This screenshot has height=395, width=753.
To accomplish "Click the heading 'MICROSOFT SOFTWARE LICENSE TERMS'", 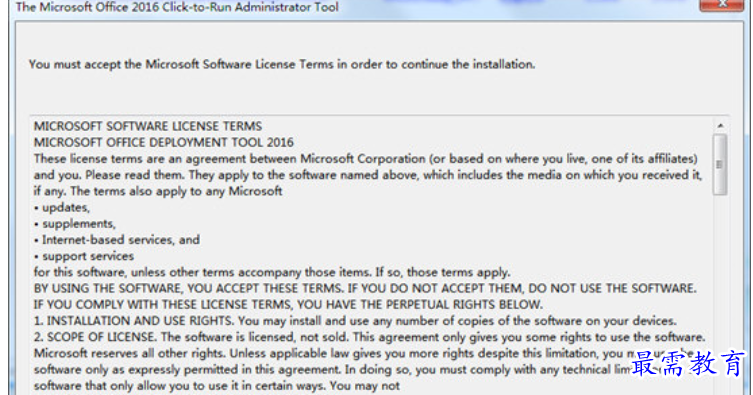I will click(x=148, y=126).
